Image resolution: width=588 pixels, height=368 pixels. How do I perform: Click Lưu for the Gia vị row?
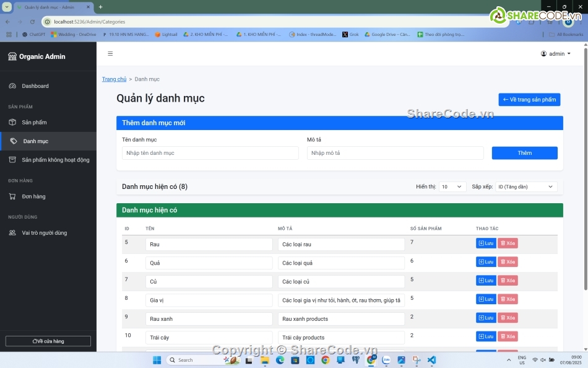[486, 299]
